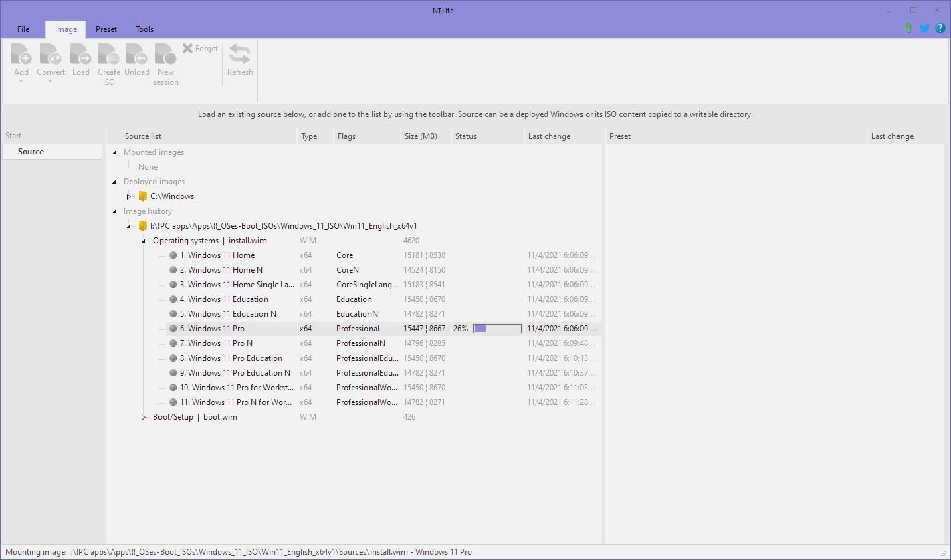
Task: Click the status dot of Windows 11 Pro N
Action: click(173, 343)
